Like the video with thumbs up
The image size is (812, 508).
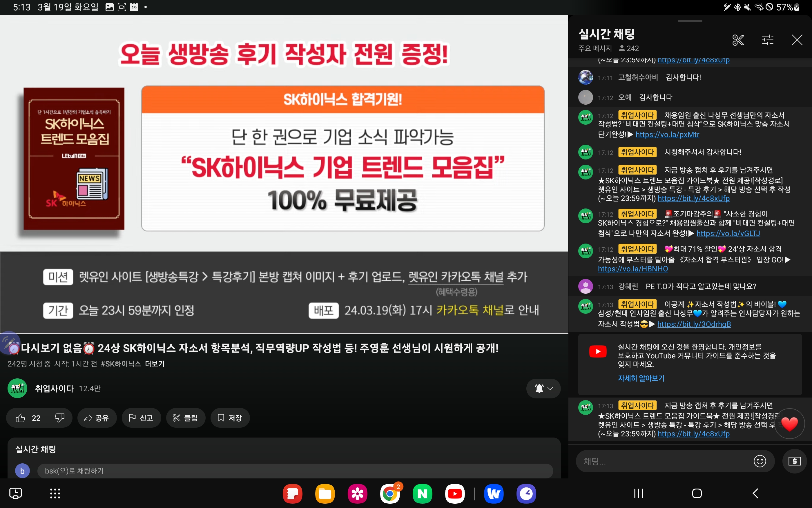click(x=28, y=418)
